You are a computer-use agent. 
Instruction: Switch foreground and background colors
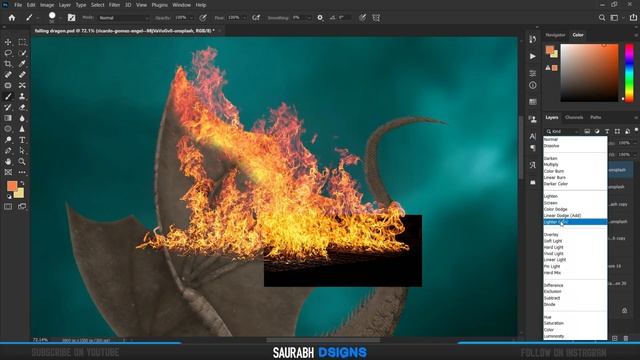(22, 183)
